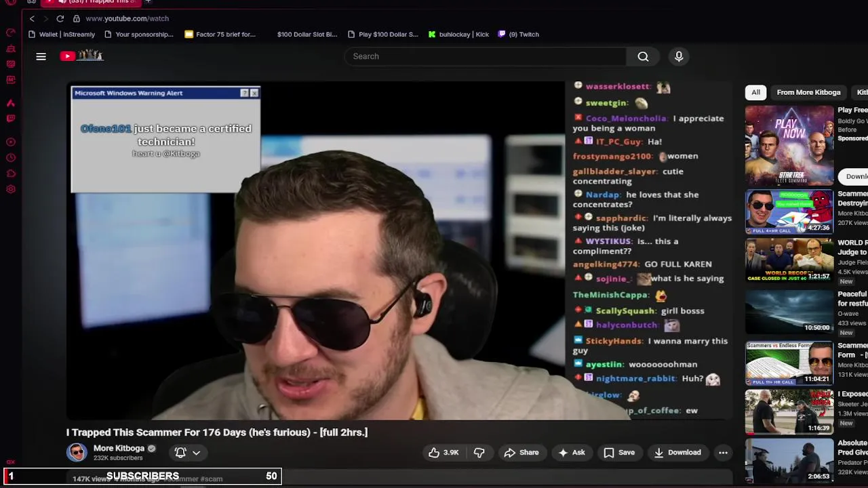Click Ofono101 certified technician alert text
Image resolution: width=868 pixels, height=488 pixels.
click(166, 135)
